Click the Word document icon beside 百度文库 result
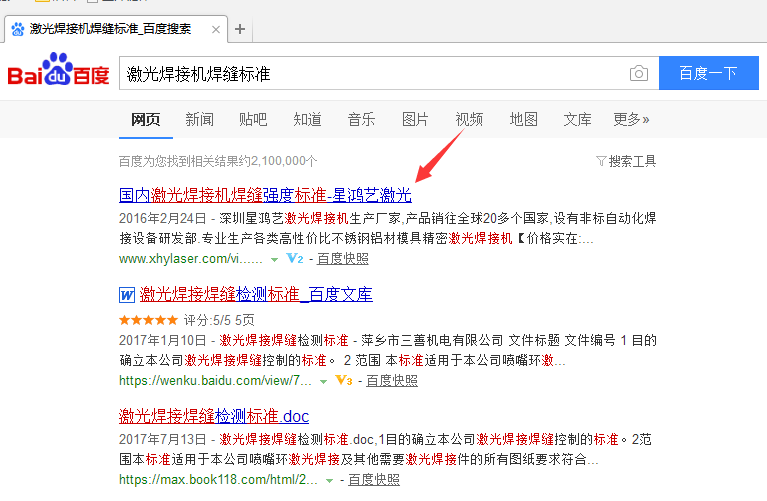Screen dimensions: 767x501 click(x=127, y=295)
